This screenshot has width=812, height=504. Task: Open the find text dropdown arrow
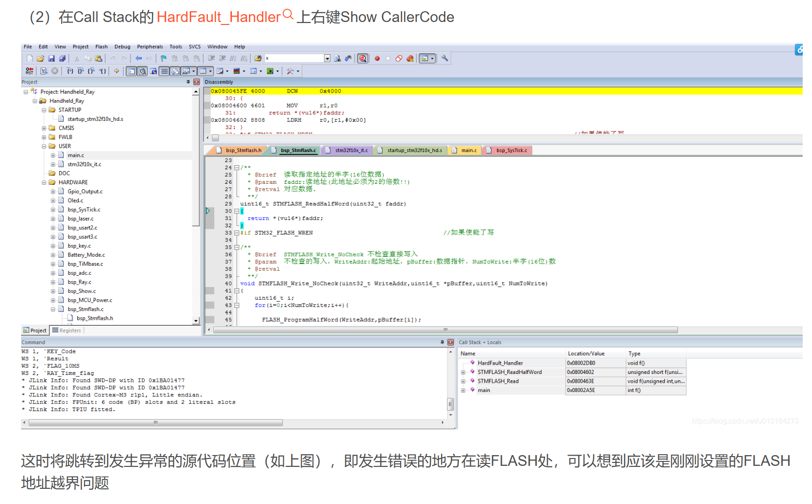pos(328,58)
